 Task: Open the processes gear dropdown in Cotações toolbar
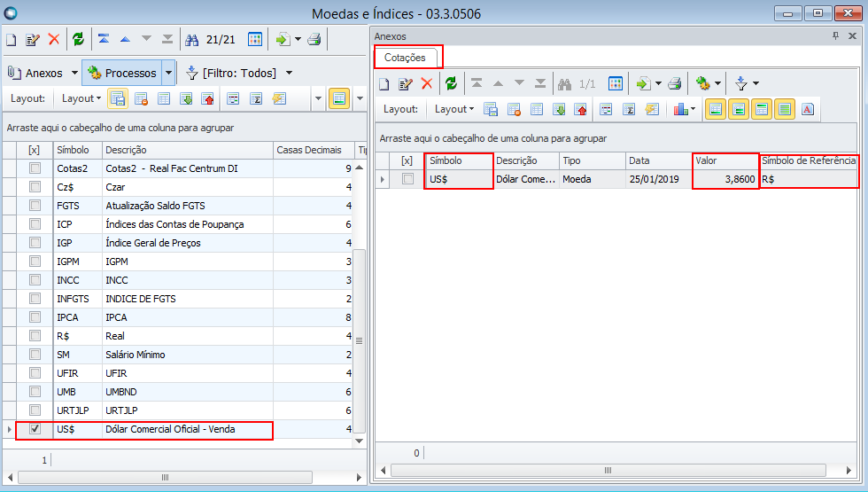click(x=718, y=83)
